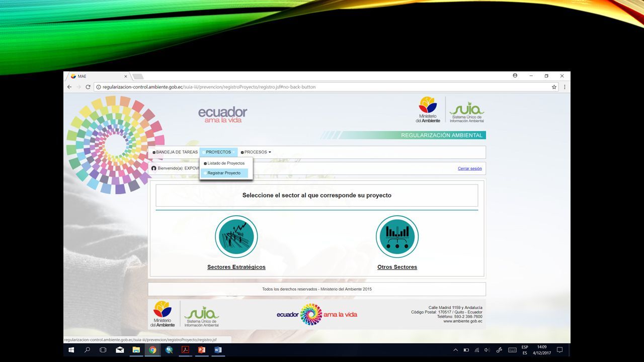This screenshot has width=644, height=362.
Task: Open the taskbar search icon
Action: click(x=88, y=350)
